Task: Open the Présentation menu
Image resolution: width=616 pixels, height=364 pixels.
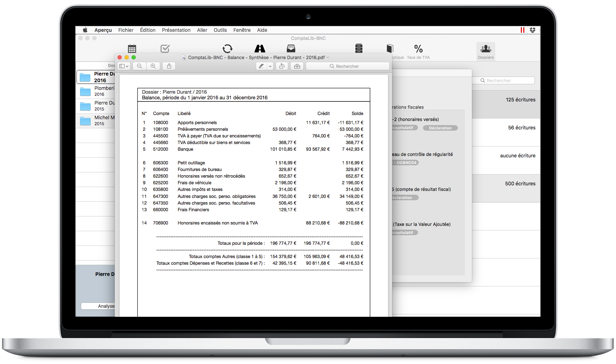Action: point(176,30)
